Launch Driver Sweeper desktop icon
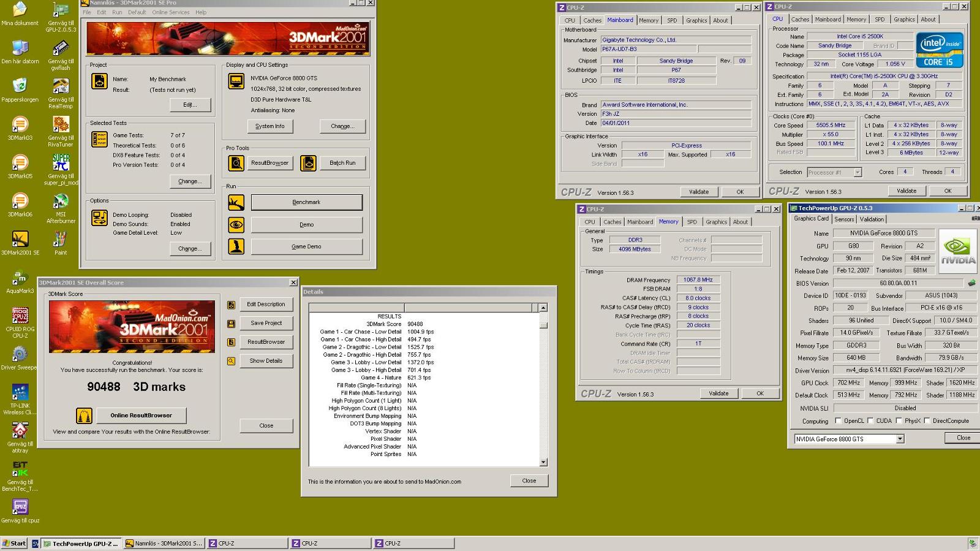The image size is (980, 551). point(20,358)
